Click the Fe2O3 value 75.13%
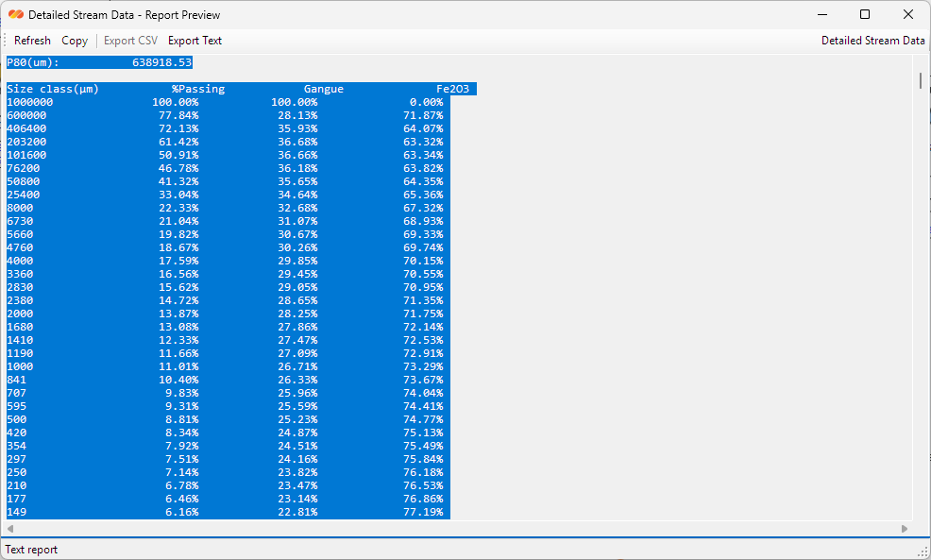This screenshot has width=931, height=560. coord(423,433)
